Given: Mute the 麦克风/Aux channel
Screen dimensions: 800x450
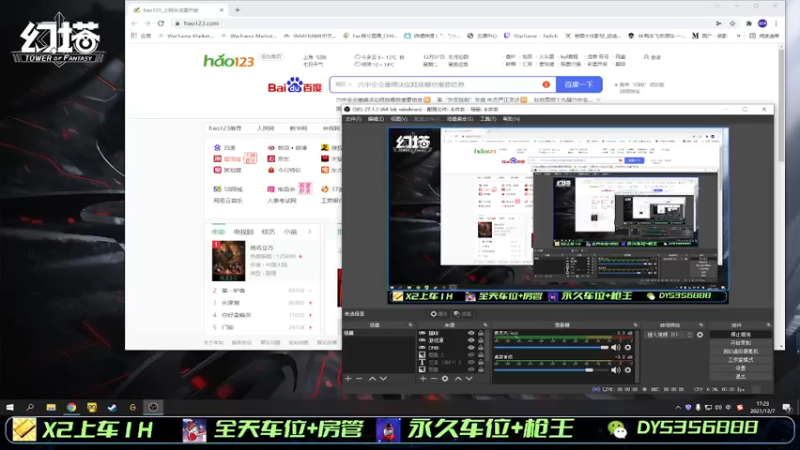Looking at the screenshot, I should click(616, 347).
